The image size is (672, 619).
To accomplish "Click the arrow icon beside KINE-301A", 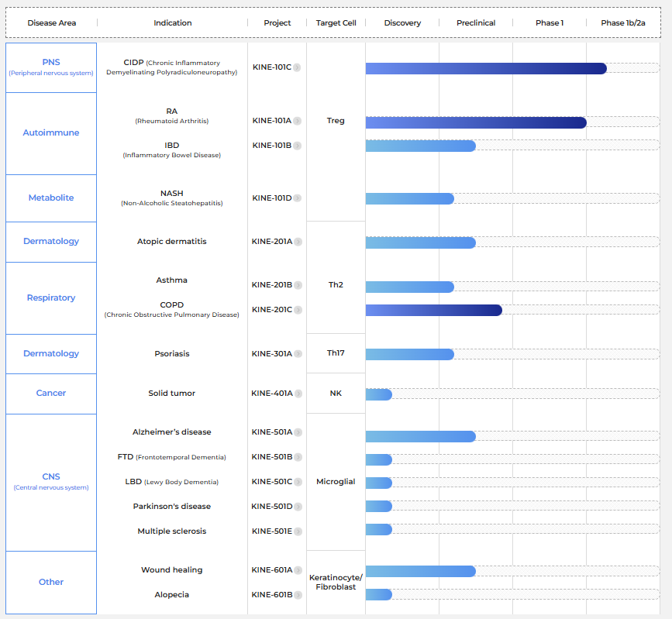I will pos(298,354).
